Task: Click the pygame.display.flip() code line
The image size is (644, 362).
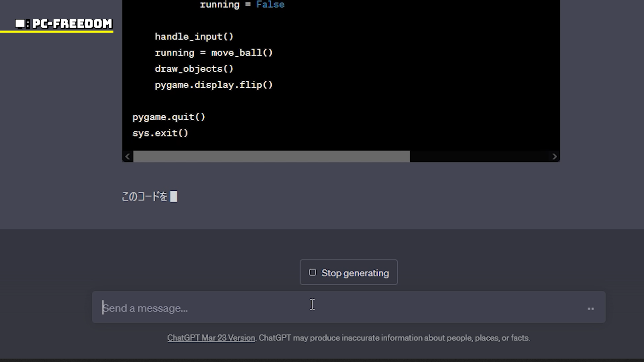Action: click(214, 85)
